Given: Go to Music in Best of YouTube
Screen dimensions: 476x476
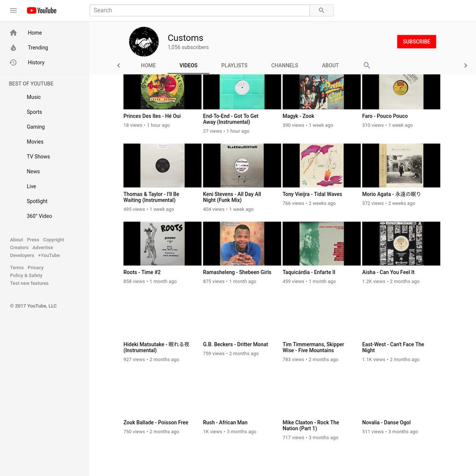Looking at the screenshot, I should 34,97.
